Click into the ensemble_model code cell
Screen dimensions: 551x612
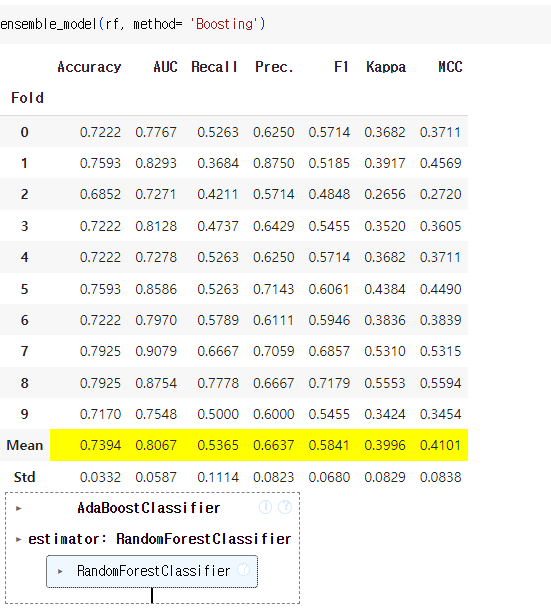[x=276, y=24]
